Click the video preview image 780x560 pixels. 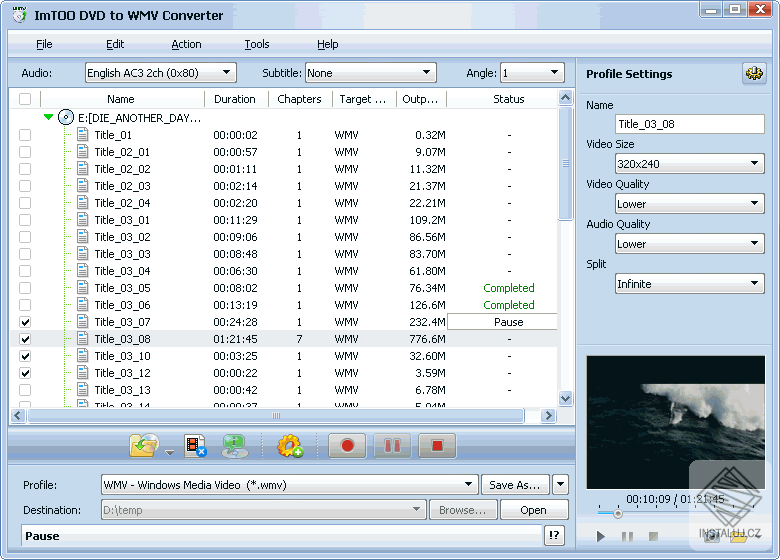(676, 422)
